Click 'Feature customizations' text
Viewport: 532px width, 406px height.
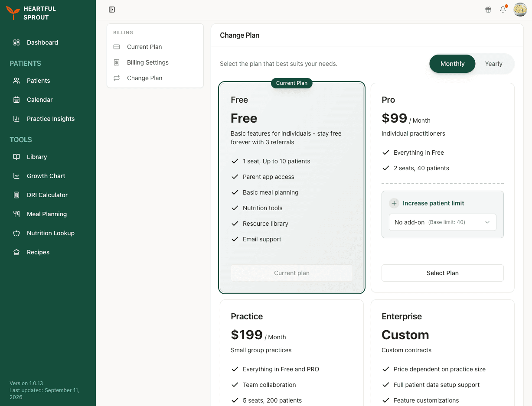click(426, 400)
